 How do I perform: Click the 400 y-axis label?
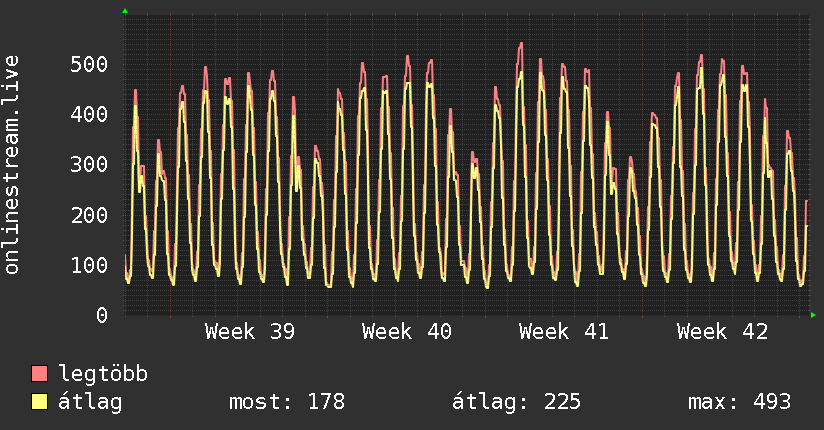pyautogui.click(x=89, y=114)
